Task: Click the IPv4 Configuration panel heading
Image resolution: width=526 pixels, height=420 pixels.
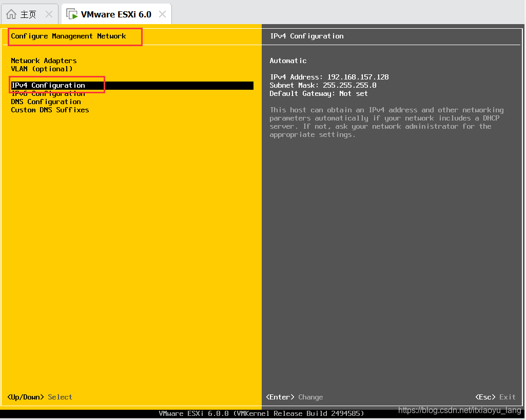Action: click(307, 36)
